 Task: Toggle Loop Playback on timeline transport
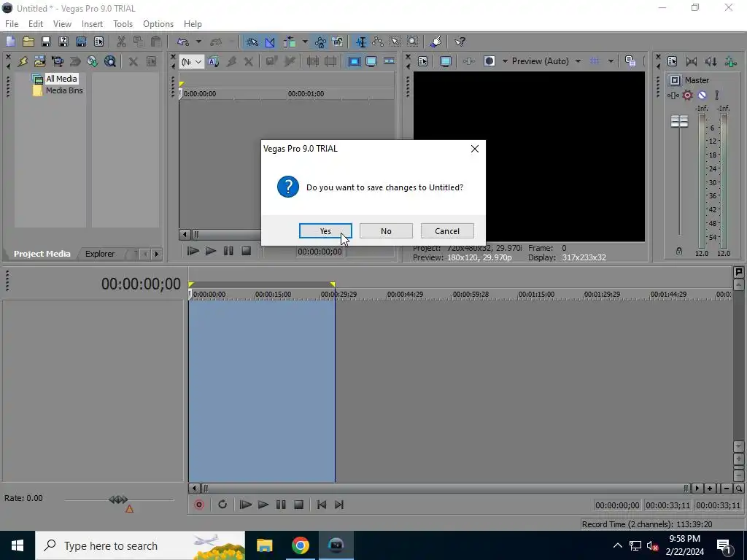tap(222, 505)
